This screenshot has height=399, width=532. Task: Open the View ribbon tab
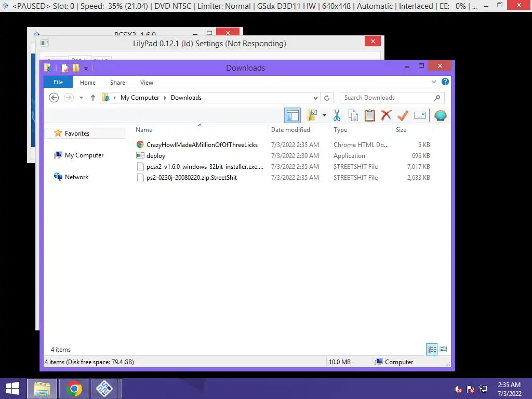tap(147, 83)
